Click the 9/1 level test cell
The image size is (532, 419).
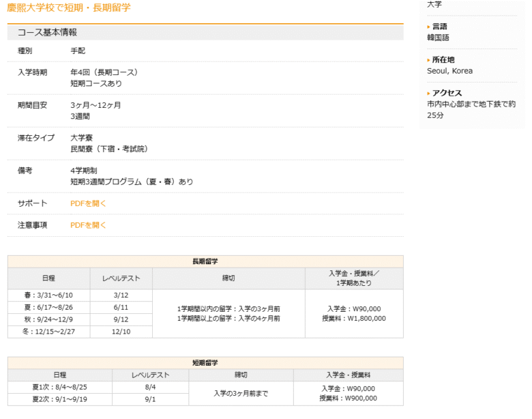click(x=150, y=399)
